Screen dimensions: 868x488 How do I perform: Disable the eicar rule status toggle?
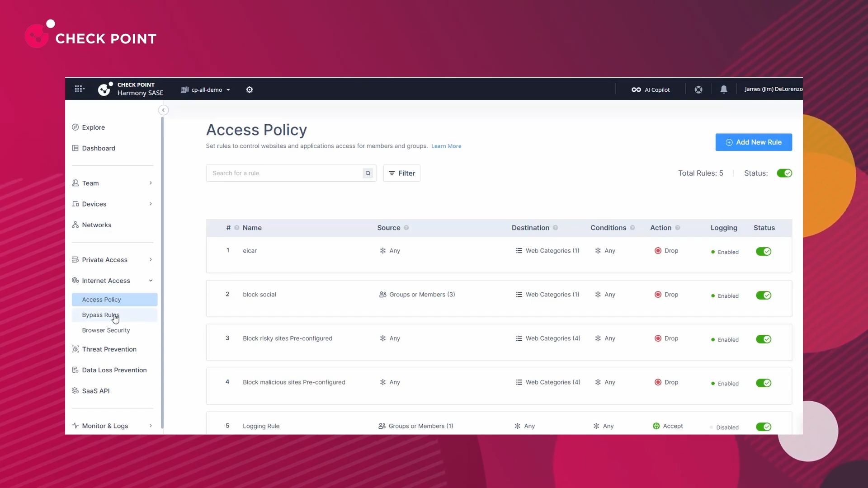point(764,252)
